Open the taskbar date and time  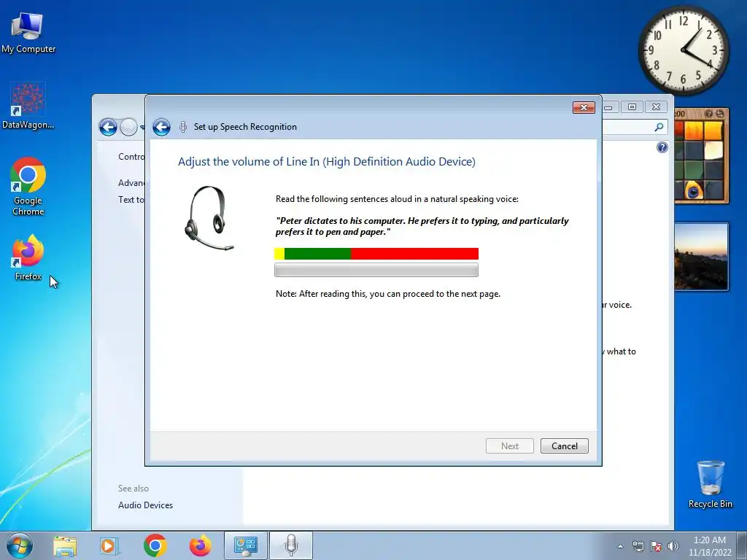[x=710, y=546]
